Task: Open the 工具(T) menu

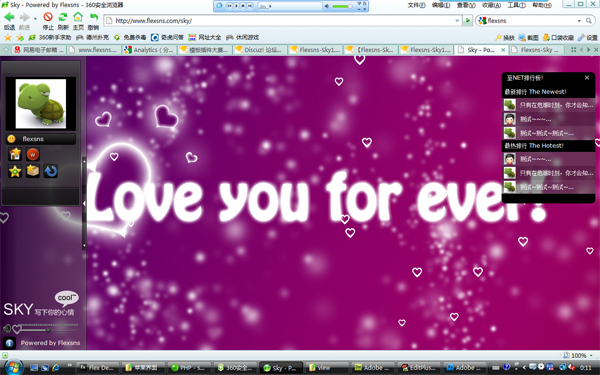Action: point(516,5)
